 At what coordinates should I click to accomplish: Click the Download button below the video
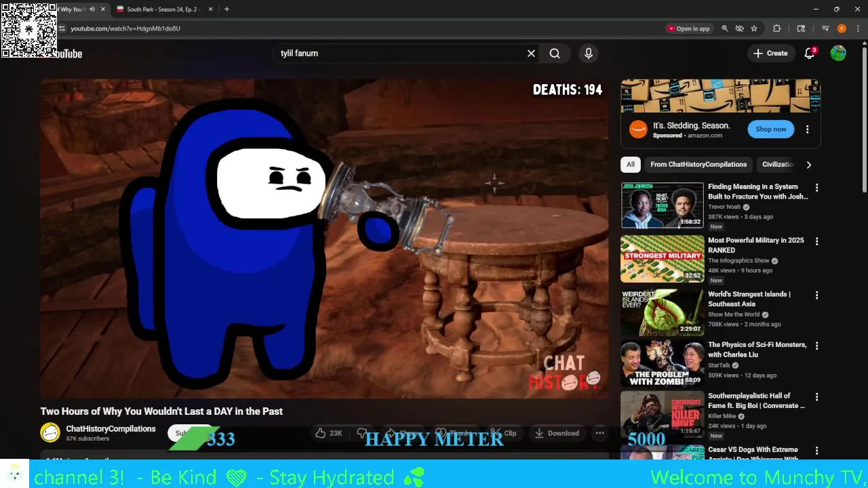(x=556, y=433)
